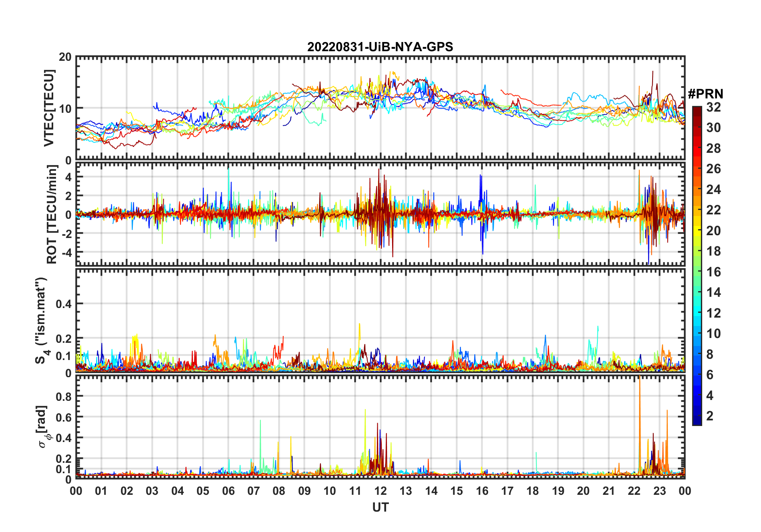761x532 pixels.
Task: Click colorbar tick label 20
Action: (x=713, y=230)
